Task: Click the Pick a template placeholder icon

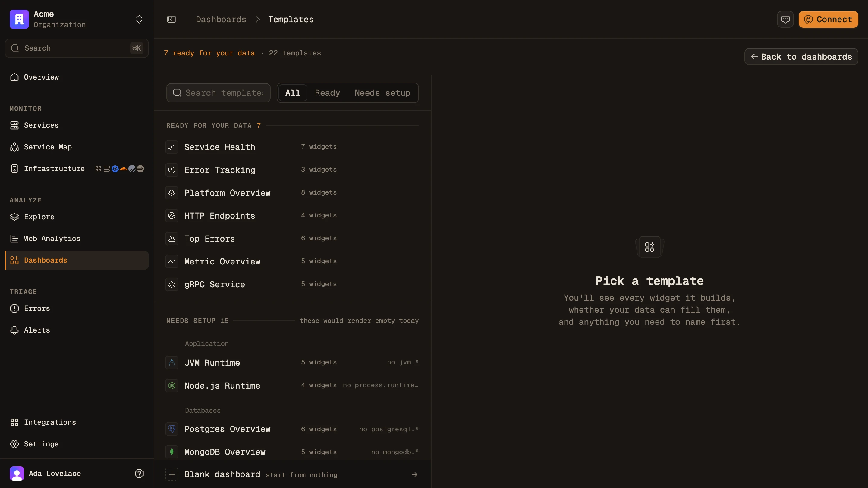Action: [x=650, y=247]
